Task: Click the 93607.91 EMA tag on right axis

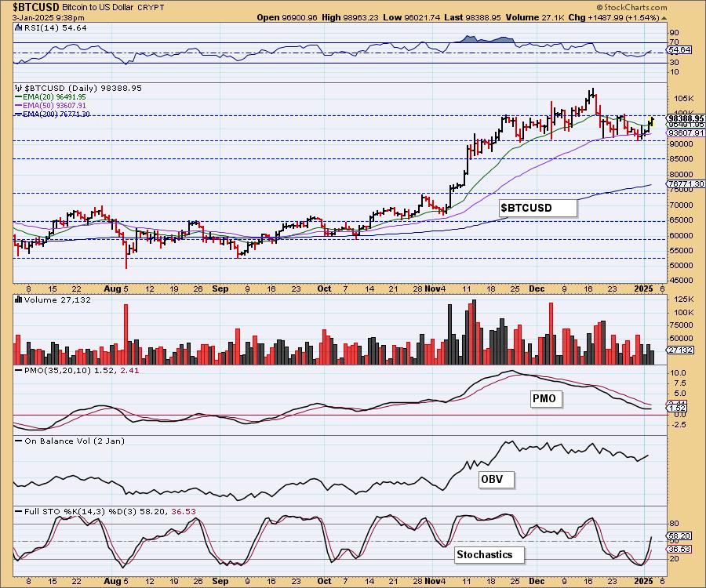Action: pos(686,133)
